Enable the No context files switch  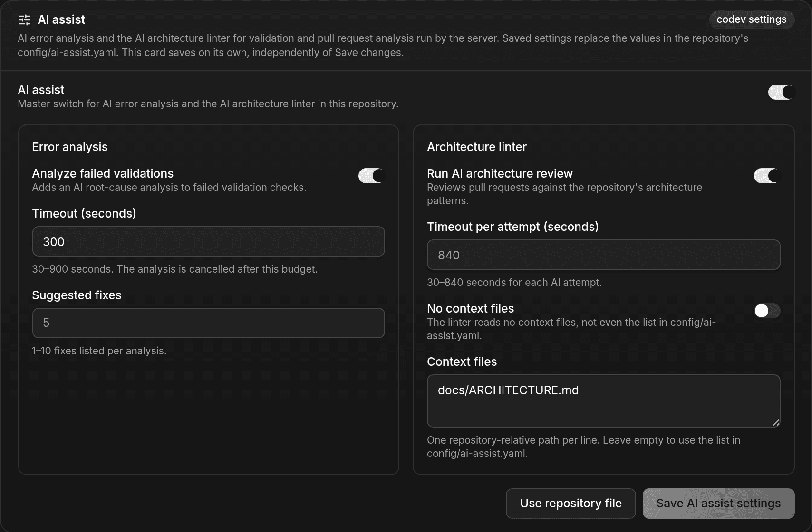click(x=767, y=311)
